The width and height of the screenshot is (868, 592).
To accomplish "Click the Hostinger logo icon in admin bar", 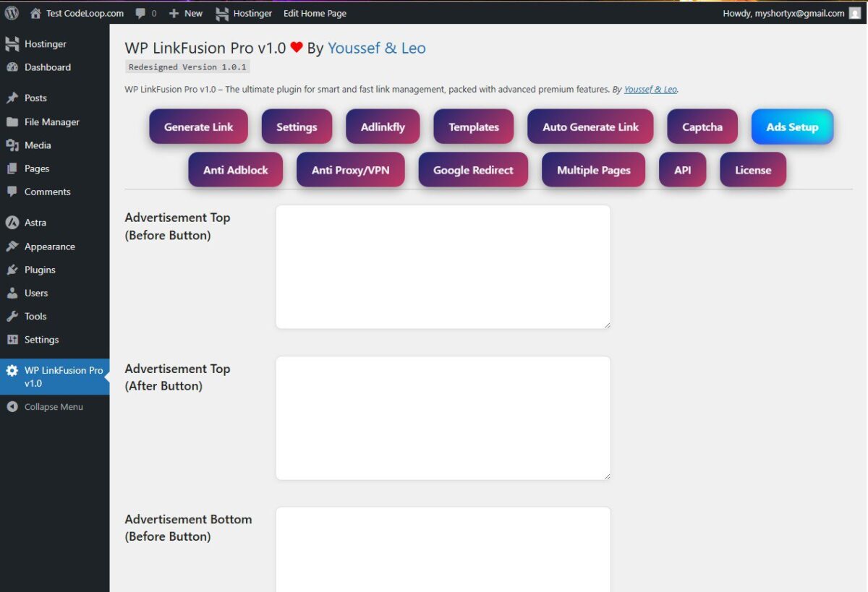I will coord(222,13).
